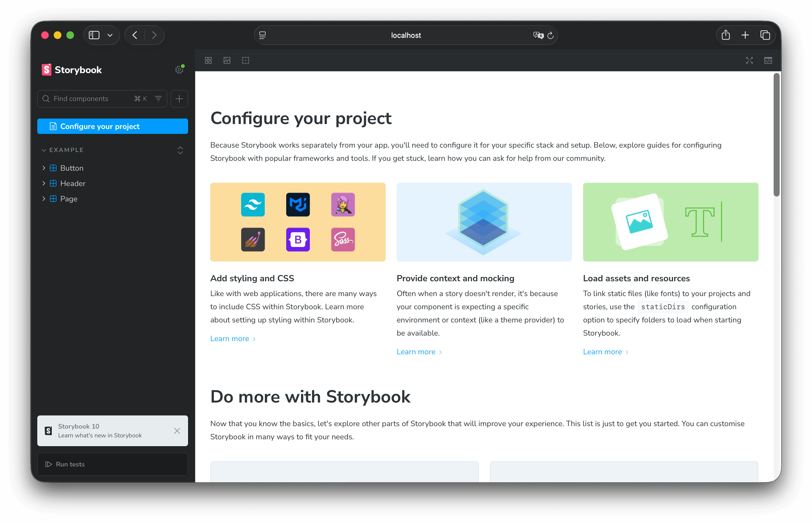
Task: Click the Safari share icon
Action: 725,35
